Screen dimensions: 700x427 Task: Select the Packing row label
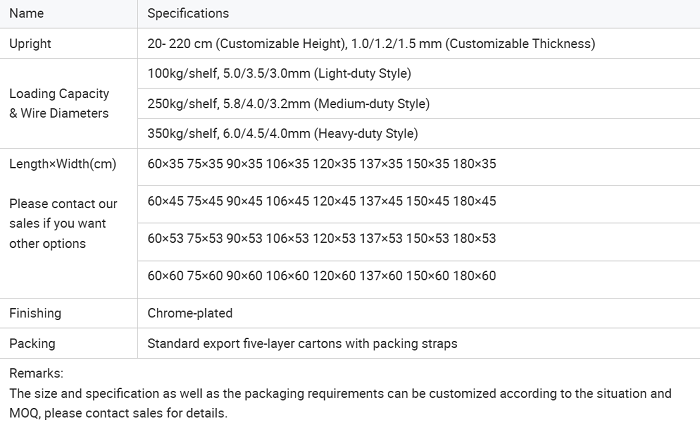pos(32,343)
